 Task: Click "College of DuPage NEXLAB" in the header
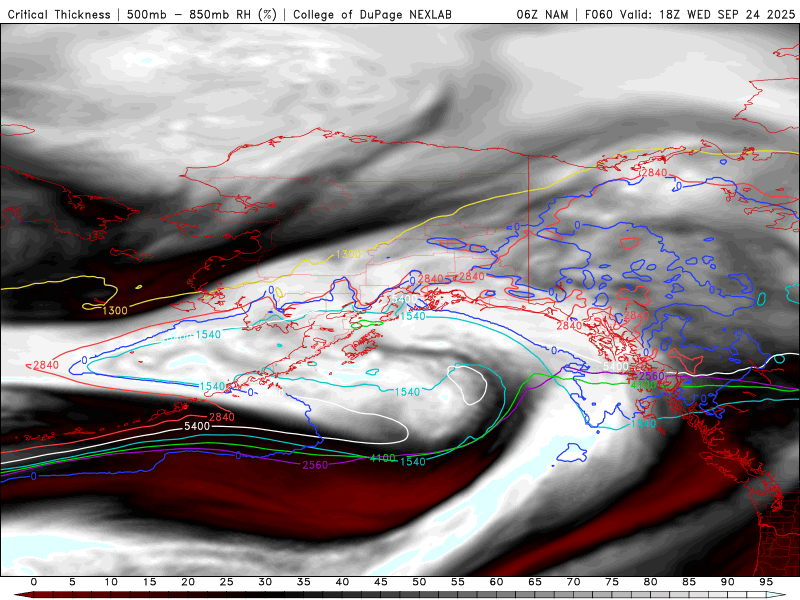click(372, 15)
